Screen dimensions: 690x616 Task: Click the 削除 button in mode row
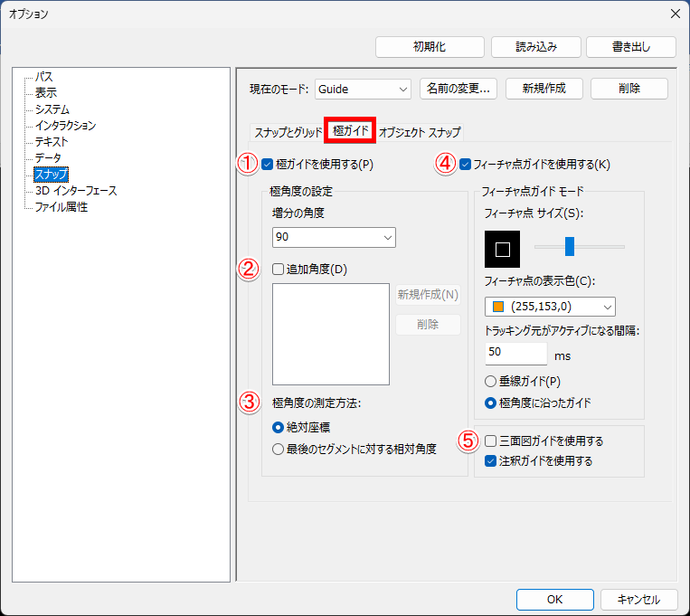tap(629, 89)
